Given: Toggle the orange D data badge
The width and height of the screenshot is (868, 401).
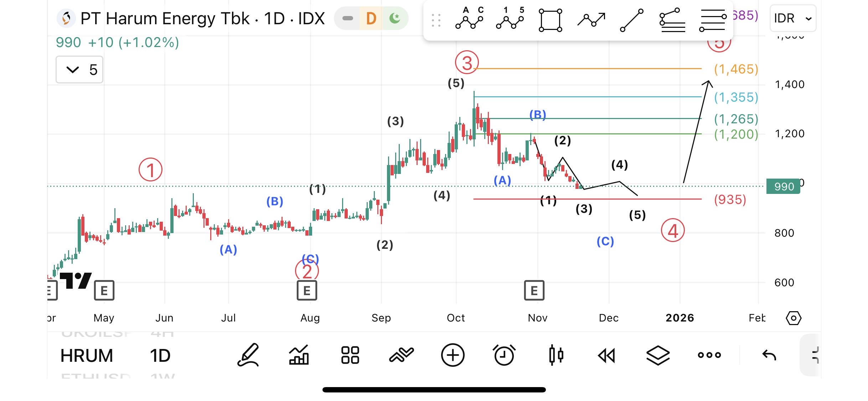Looking at the screenshot, I should (371, 18).
